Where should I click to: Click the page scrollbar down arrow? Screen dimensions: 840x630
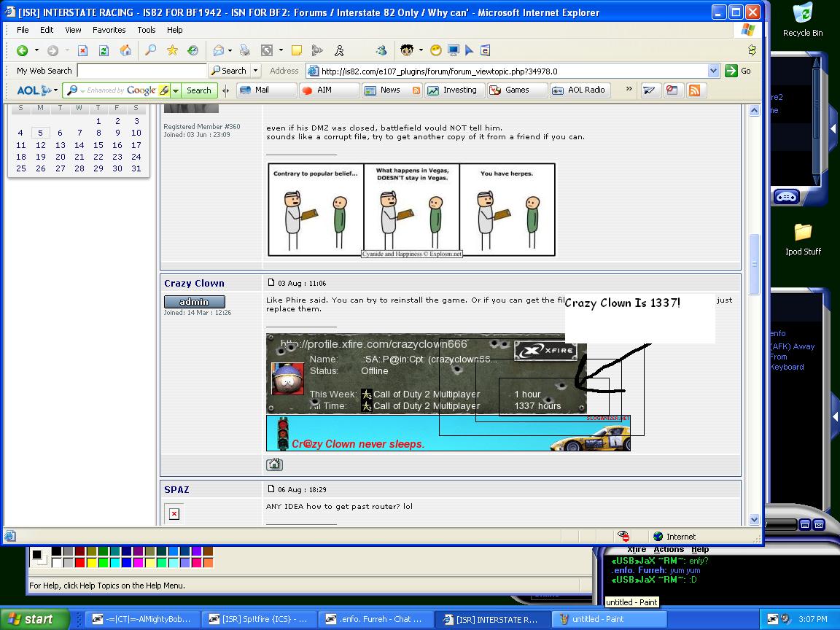click(754, 519)
